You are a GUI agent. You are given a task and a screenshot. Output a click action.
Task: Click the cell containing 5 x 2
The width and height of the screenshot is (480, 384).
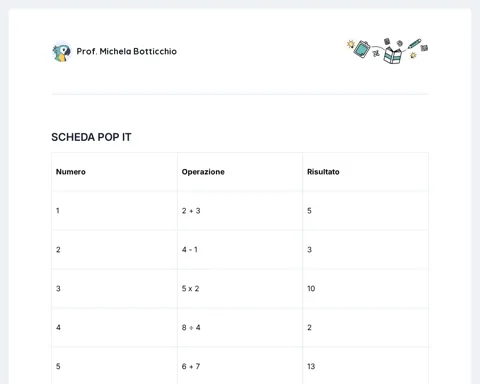coord(240,289)
